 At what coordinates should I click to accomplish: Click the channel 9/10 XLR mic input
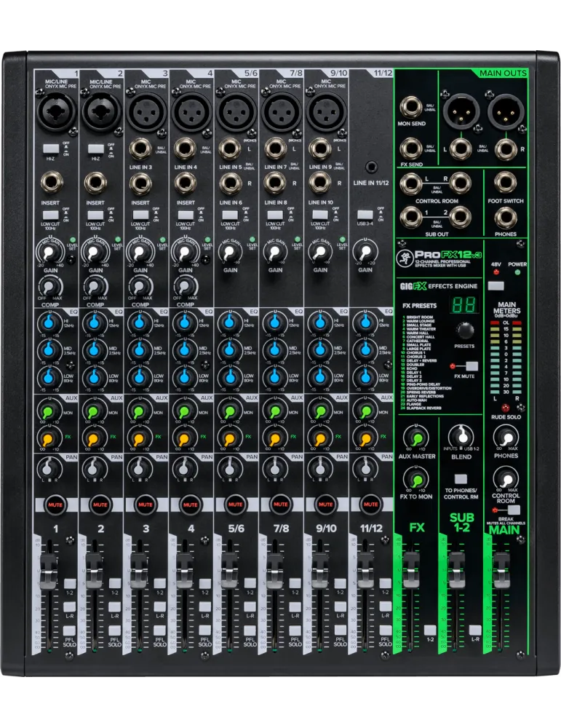point(326,111)
